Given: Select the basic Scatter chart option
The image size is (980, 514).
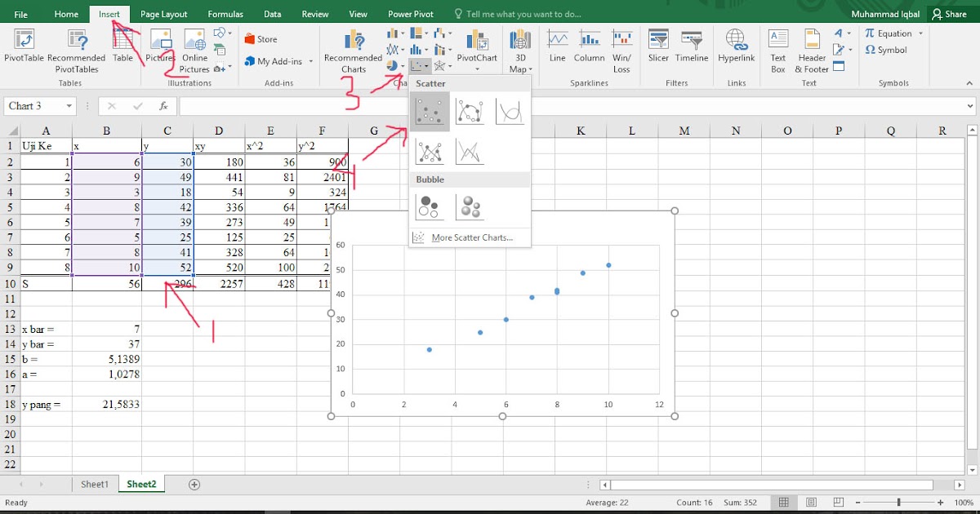Looking at the screenshot, I should [x=430, y=112].
